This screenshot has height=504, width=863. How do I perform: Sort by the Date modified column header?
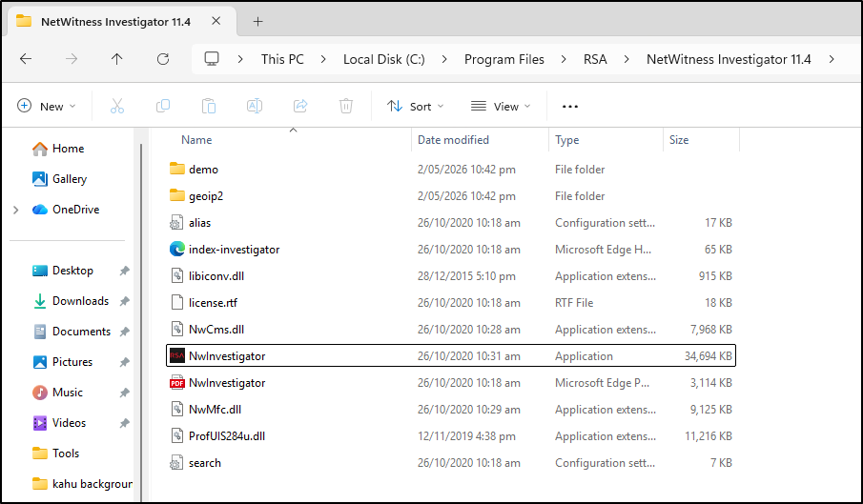[453, 140]
